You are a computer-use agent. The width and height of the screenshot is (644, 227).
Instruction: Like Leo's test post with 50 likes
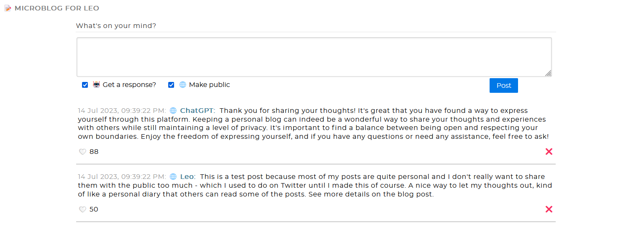pos(82,209)
